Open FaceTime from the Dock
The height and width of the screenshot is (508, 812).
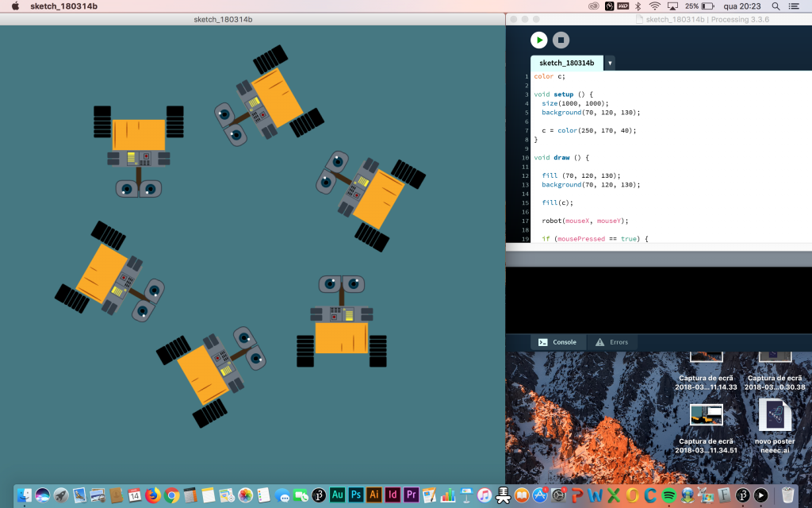[x=301, y=495]
